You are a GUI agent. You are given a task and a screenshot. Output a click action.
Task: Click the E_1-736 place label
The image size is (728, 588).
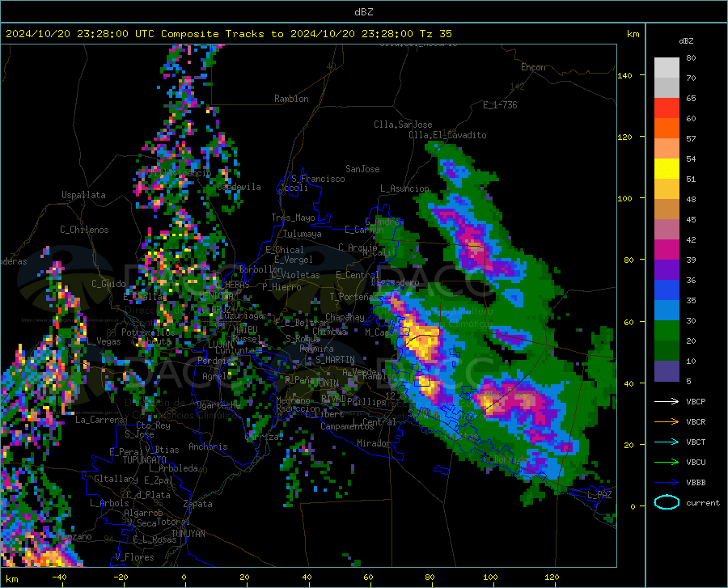tap(500, 105)
